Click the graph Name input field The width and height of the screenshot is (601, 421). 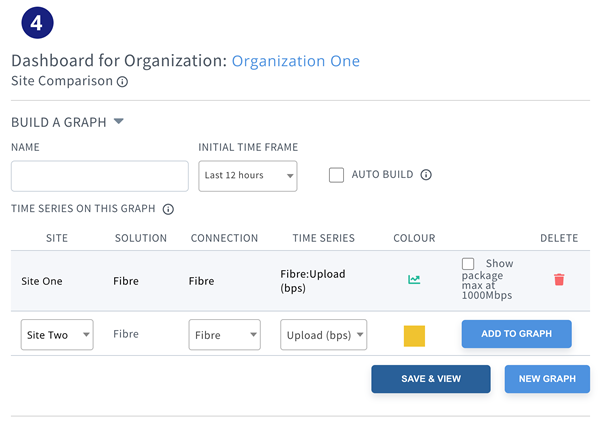pyautogui.click(x=100, y=176)
